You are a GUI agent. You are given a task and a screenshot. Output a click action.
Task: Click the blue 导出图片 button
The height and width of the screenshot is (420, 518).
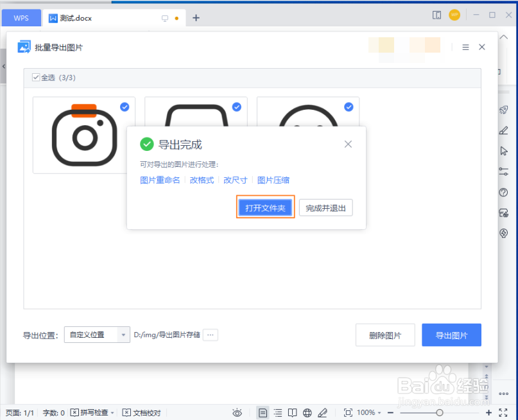[x=451, y=335]
